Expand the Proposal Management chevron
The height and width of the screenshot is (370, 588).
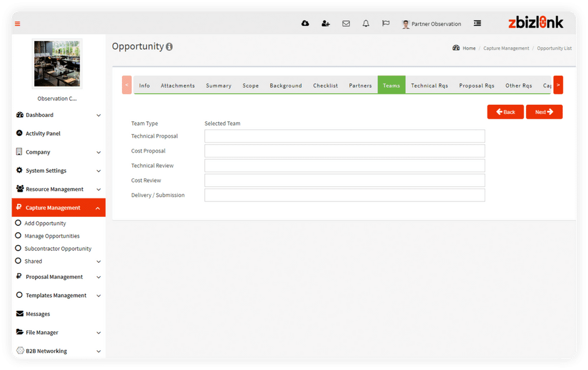click(x=99, y=277)
